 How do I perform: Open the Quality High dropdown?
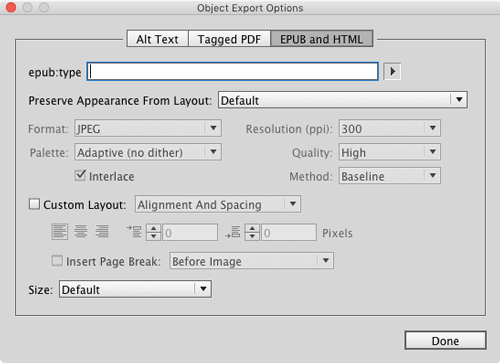click(x=390, y=152)
